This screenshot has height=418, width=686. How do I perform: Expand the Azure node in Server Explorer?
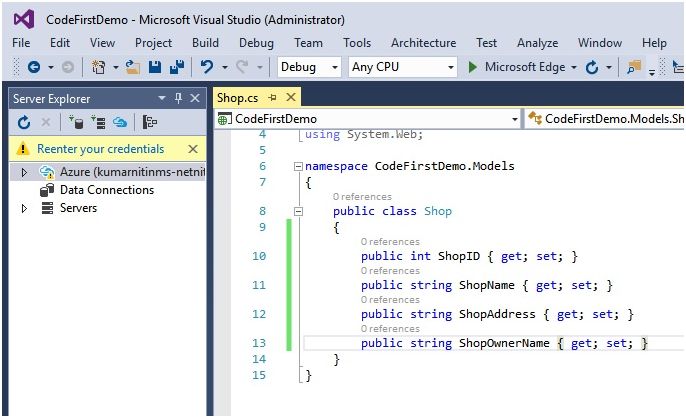(x=24, y=172)
